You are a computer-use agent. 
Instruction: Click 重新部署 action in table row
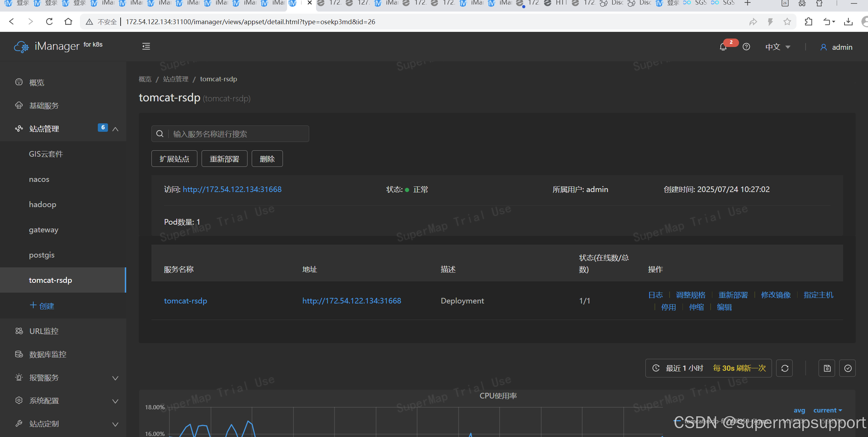733,295
